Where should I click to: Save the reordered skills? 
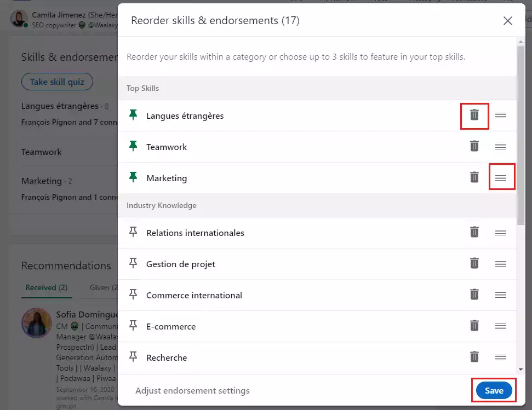(493, 390)
